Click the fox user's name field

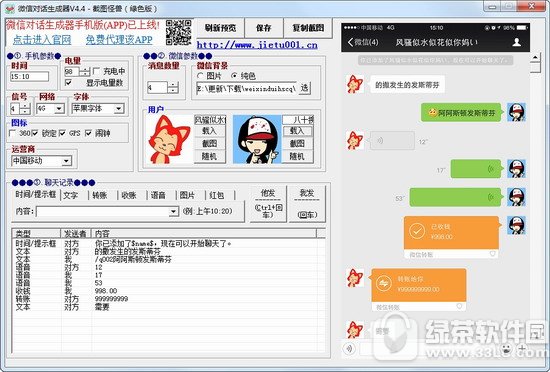(x=210, y=120)
